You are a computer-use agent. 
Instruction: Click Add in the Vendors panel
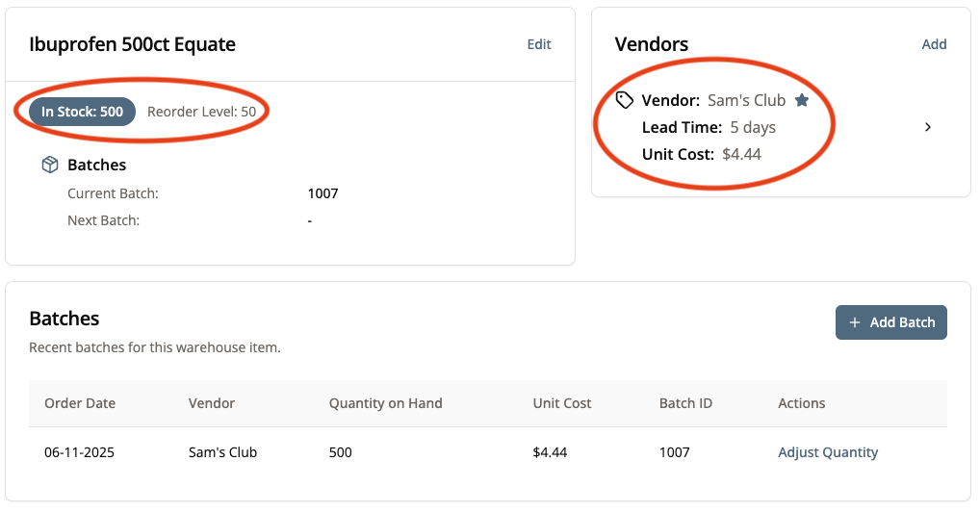coord(934,44)
